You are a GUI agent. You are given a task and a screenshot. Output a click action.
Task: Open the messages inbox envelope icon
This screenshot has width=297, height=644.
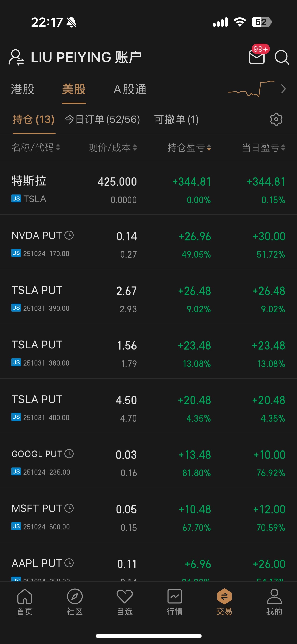click(257, 57)
